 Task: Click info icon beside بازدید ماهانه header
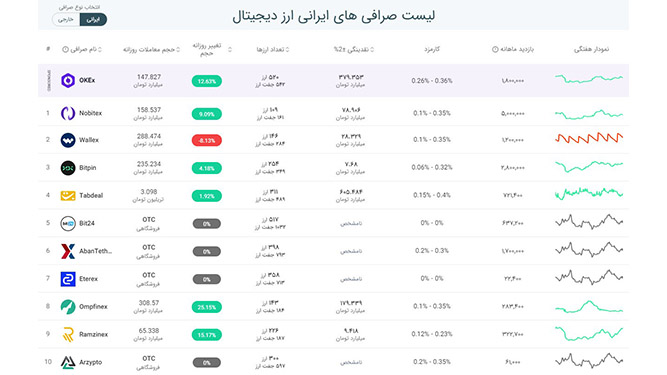point(495,49)
